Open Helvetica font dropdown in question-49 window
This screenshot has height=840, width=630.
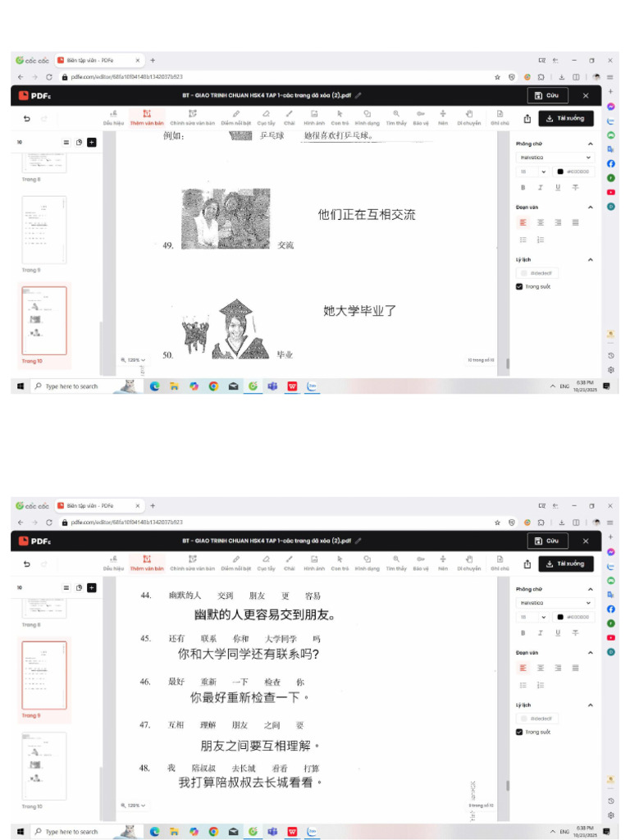(555, 157)
